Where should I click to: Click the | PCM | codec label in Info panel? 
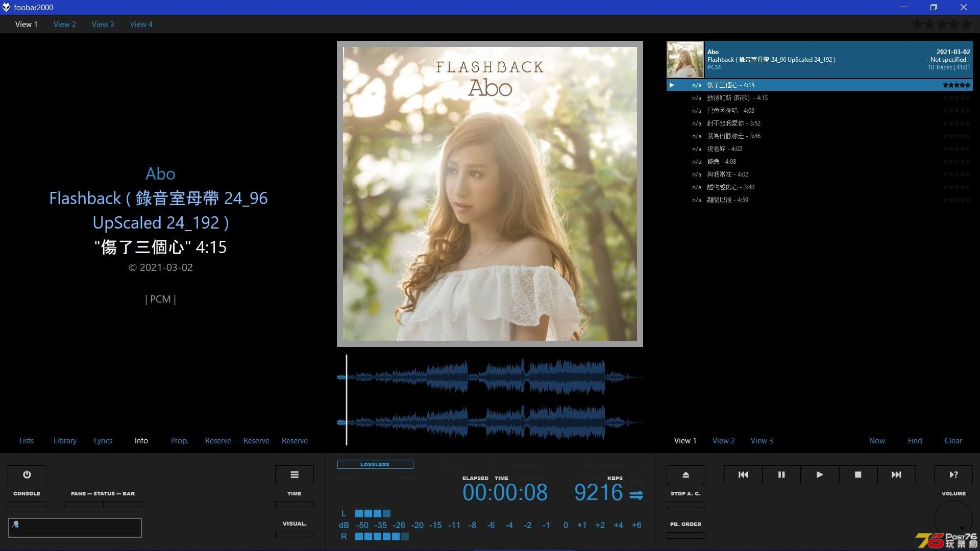coord(160,299)
